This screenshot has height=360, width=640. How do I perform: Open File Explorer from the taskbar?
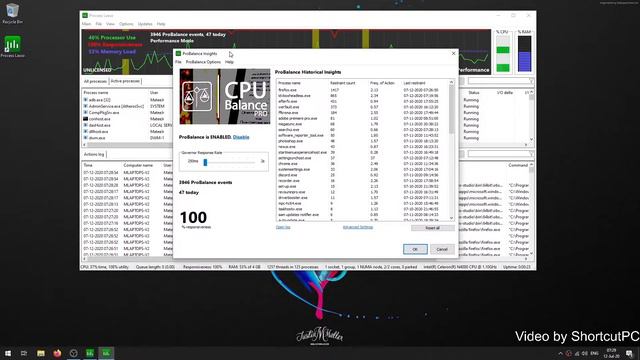coord(41,353)
